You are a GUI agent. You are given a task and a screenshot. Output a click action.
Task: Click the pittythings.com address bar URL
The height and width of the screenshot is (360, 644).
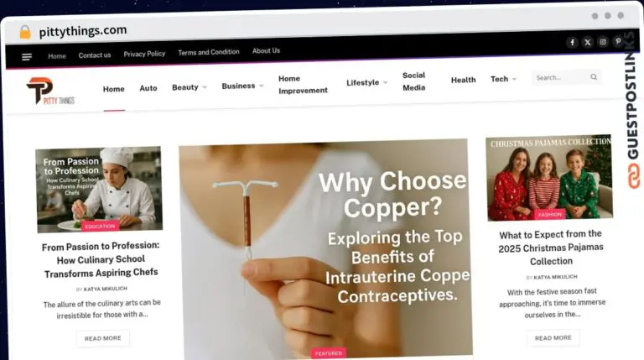pos(83,31)
